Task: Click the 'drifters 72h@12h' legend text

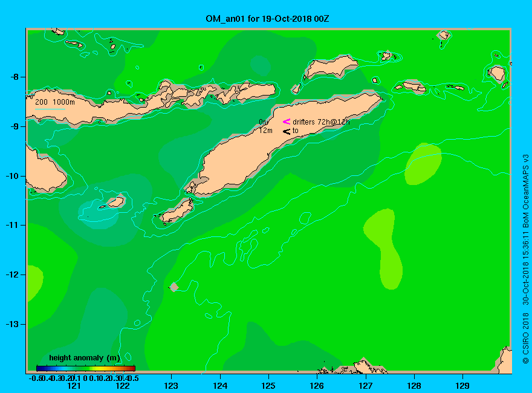Action: click(x=321, y=122)
